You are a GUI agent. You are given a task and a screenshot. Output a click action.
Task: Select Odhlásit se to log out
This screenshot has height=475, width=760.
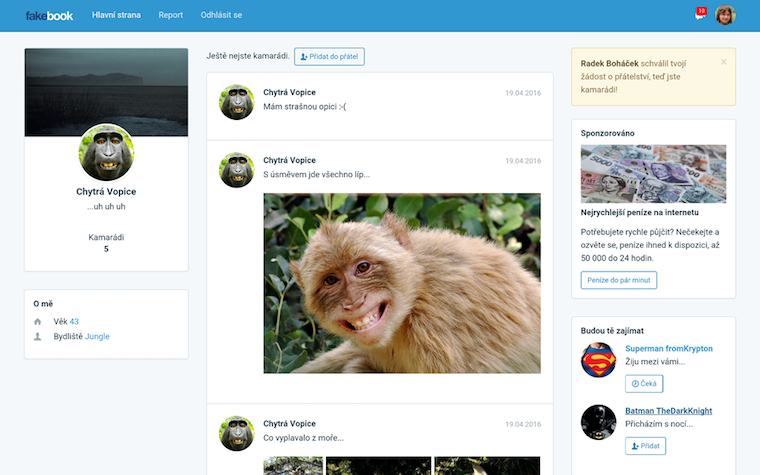221,15
